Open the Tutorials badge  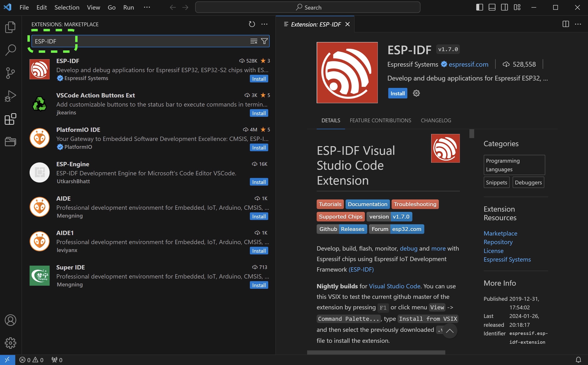point(330,204)
